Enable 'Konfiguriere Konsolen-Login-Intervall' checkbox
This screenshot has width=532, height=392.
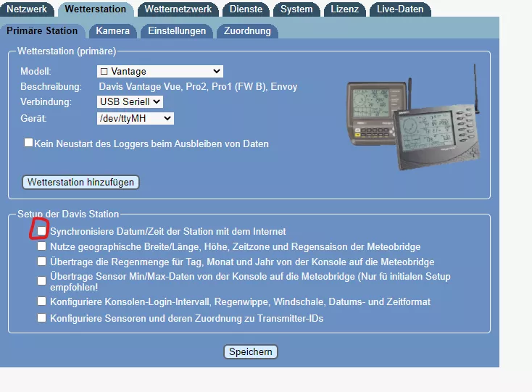point(41,301)
